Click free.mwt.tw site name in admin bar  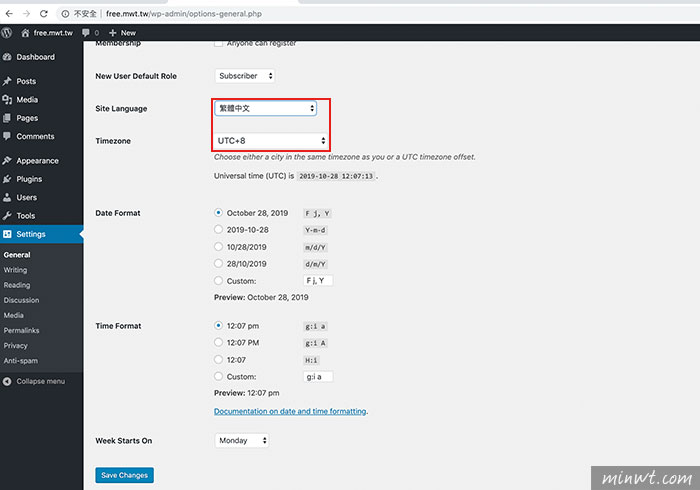53,33
